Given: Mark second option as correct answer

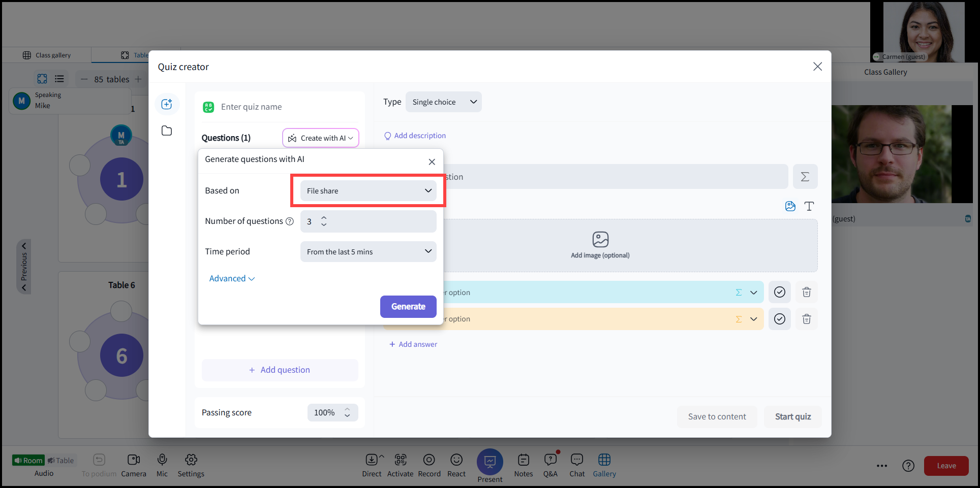Looking at the screenshot, I should (780, 319).
